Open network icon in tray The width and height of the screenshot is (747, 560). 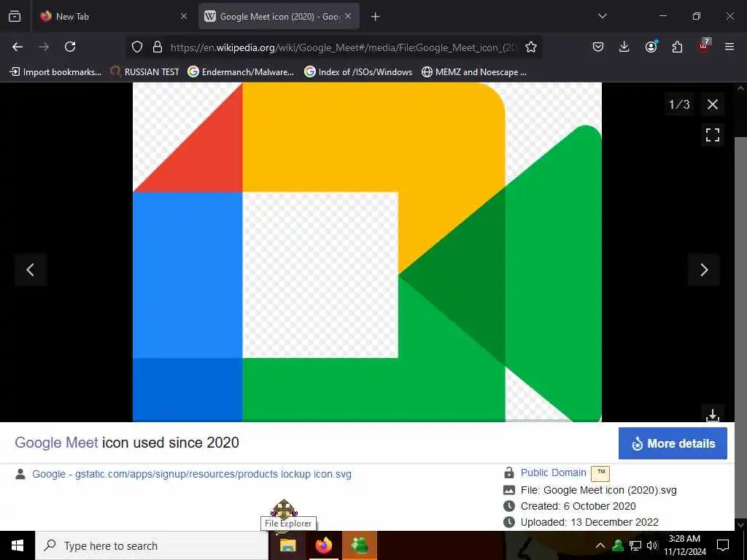(x=635, y=545)
